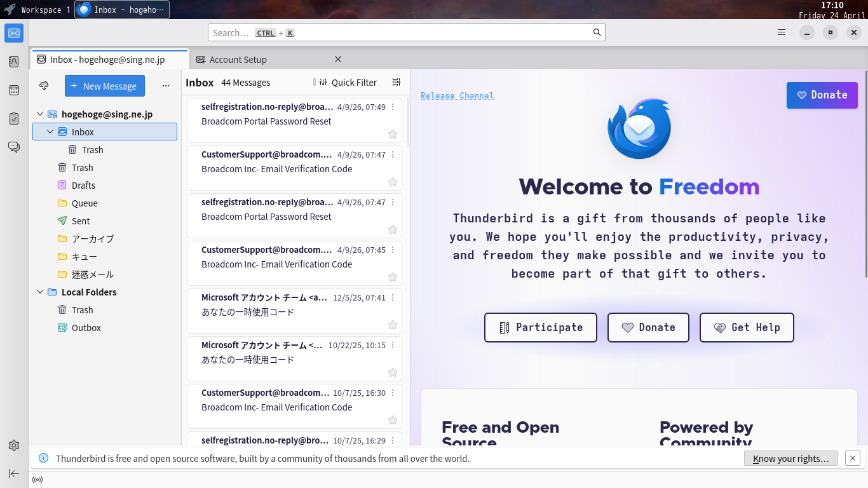The width and height of the screenshot is (868, 488).
Task: Select the Drafts folder
Action: coord(83,186)
